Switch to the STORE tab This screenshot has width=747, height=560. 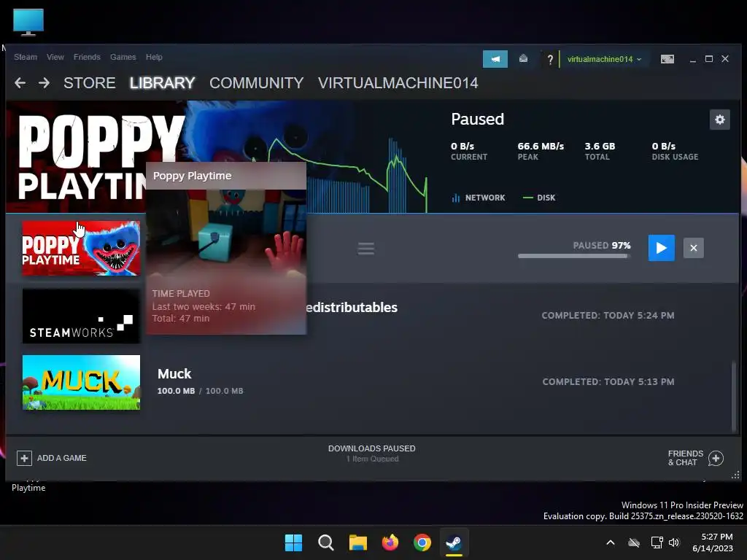coord(90,83)
